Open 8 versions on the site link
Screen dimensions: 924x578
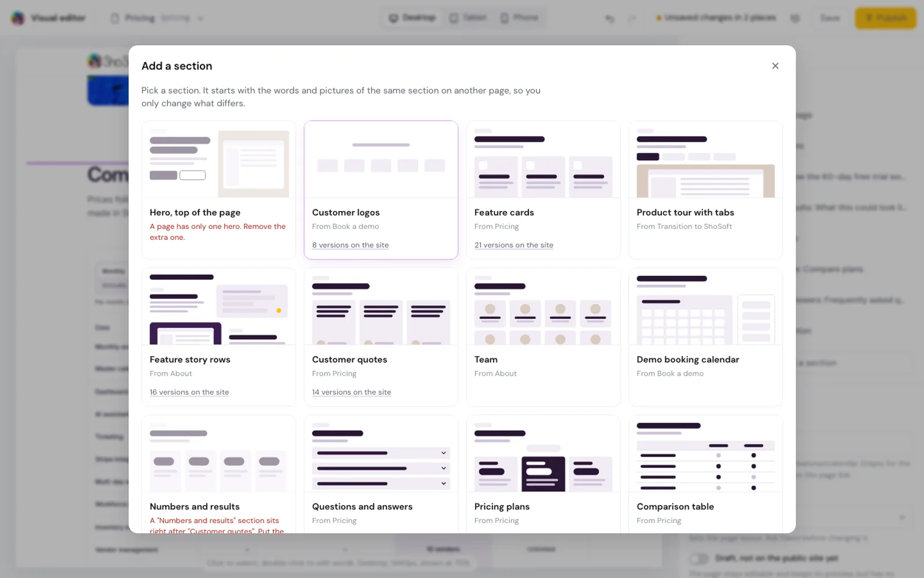click(351, 245)
